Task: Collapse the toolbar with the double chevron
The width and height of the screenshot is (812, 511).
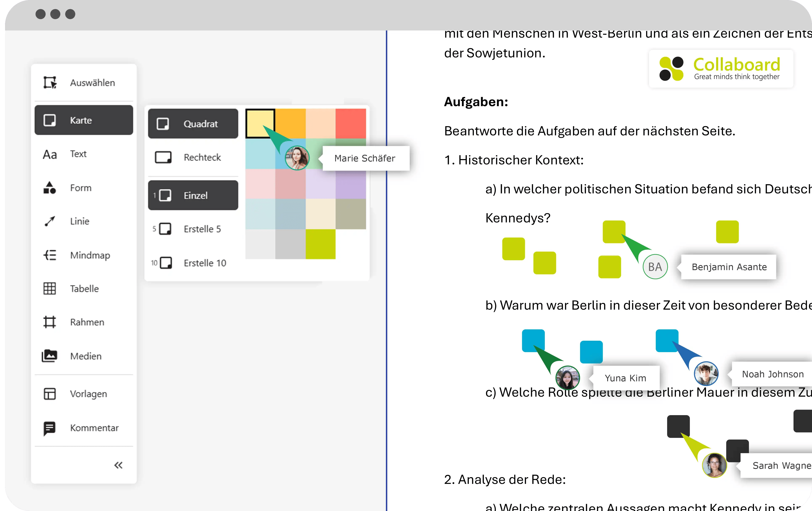Action: (x=118, y=465)
